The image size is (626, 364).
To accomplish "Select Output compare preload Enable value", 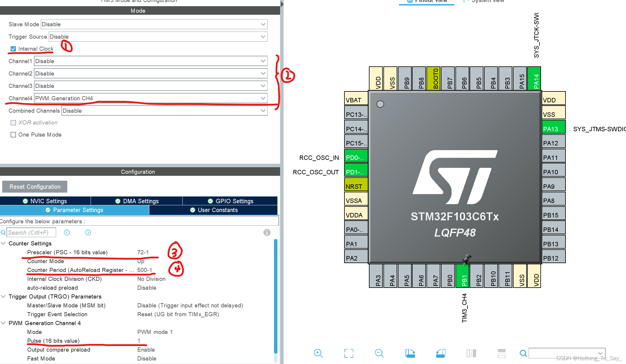I will (146, 350).
